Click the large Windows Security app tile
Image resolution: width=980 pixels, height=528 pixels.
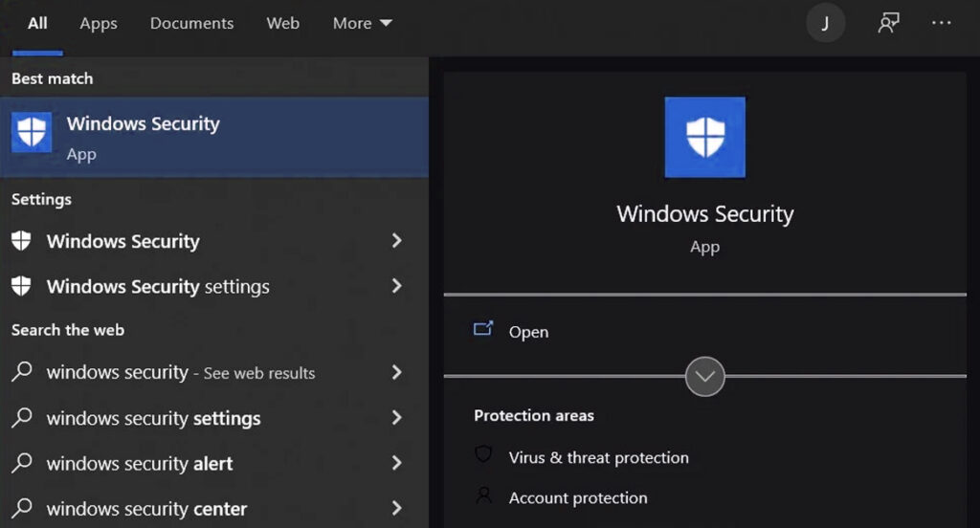click(x=705, y=138)
